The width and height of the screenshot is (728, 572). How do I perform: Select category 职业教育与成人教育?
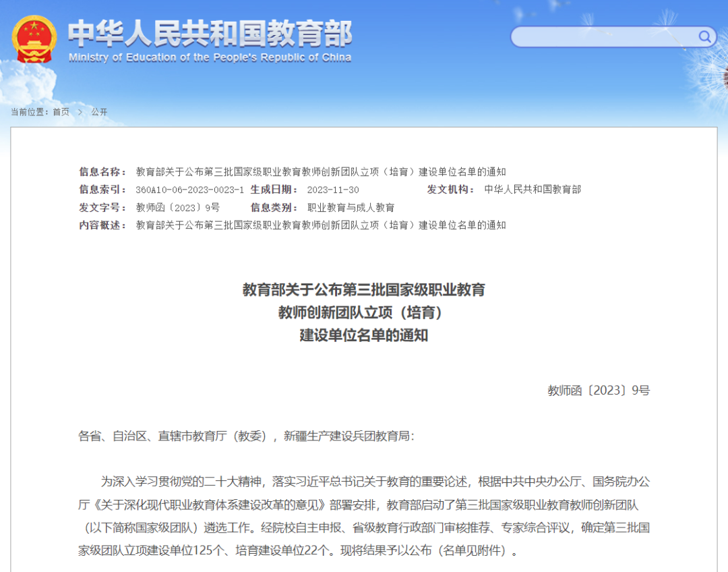pyautogui.click(x=351, y=207)
